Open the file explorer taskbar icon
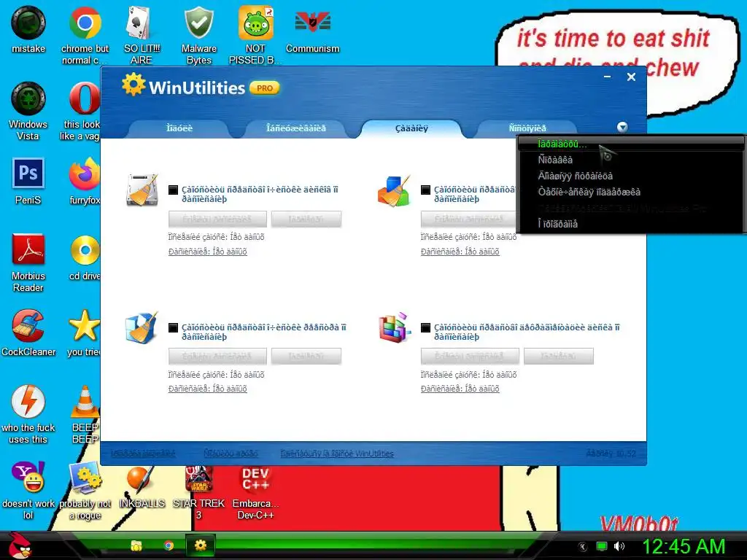 (x=136, y=545)
